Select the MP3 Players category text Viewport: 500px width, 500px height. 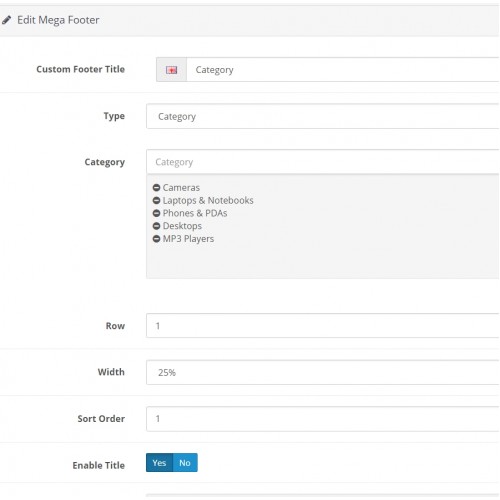pyautogui.click(x=188, y=239)
